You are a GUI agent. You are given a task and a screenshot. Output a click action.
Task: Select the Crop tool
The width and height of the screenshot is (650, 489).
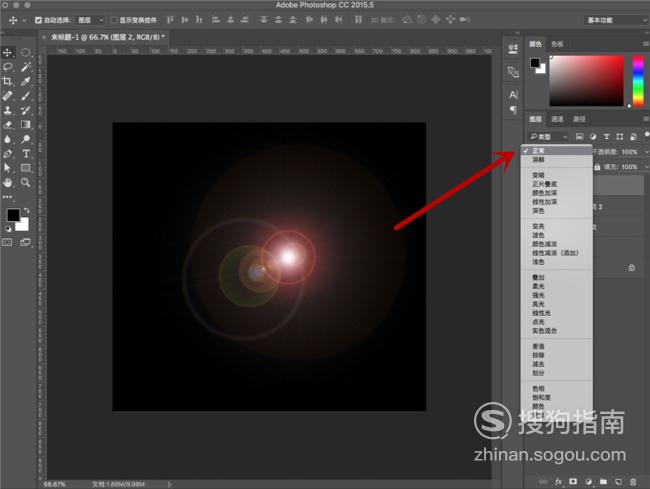(x=7, y=81)
